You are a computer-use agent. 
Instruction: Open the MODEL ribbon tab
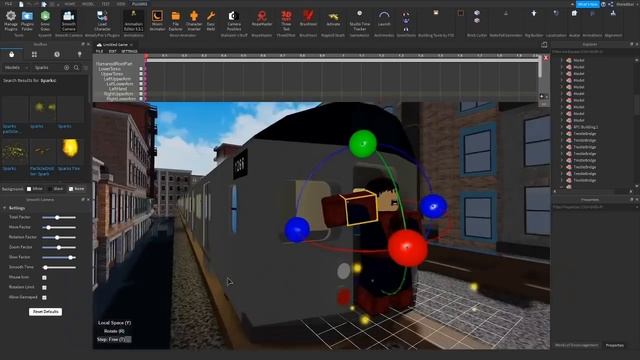click(x=88, y=4)
